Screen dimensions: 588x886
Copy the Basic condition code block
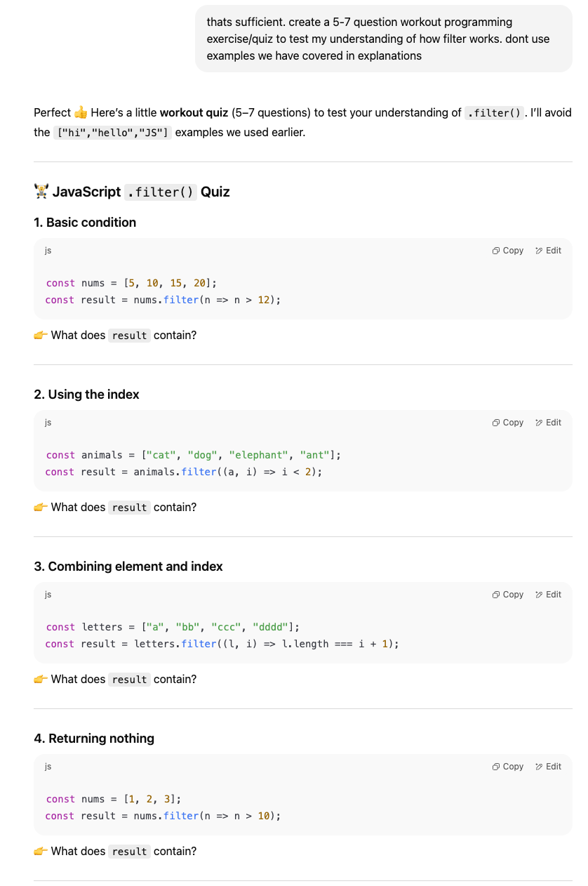(x=508, y=251)
